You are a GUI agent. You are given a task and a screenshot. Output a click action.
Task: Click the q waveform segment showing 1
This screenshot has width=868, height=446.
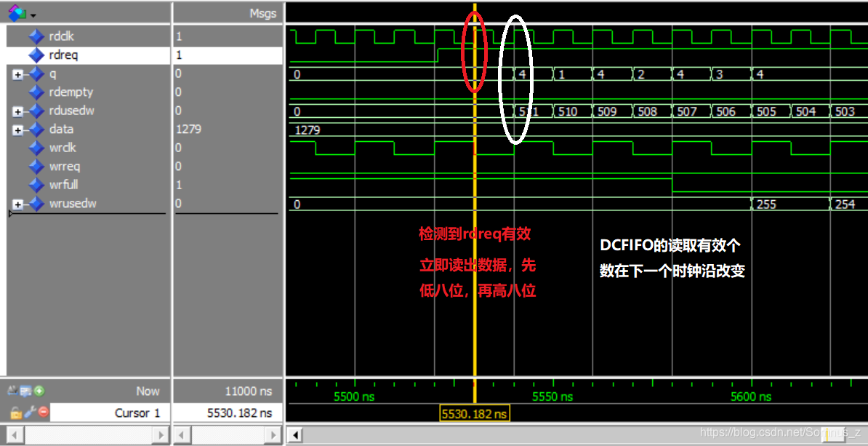pyautogui.click(x=572, y=74)
